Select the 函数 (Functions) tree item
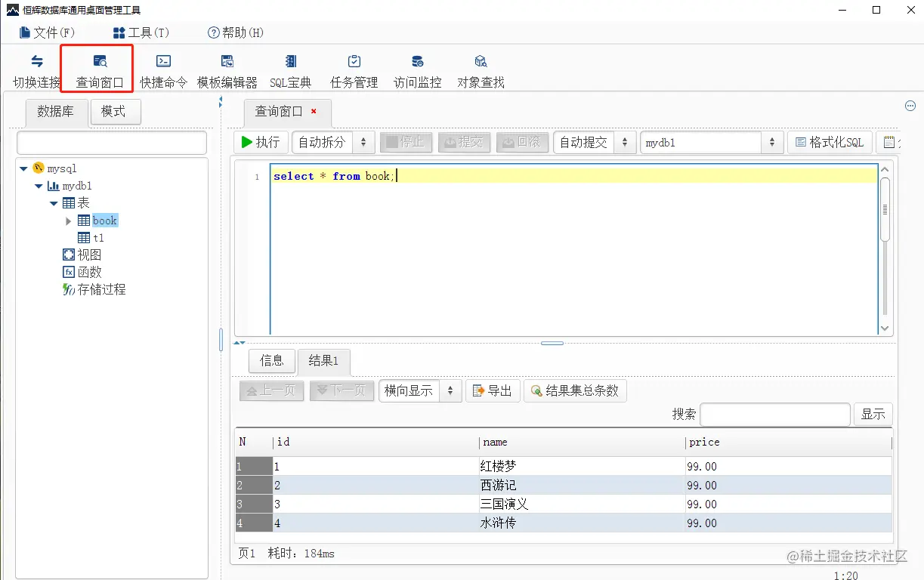The image size is (924, 580). [89, 273]
